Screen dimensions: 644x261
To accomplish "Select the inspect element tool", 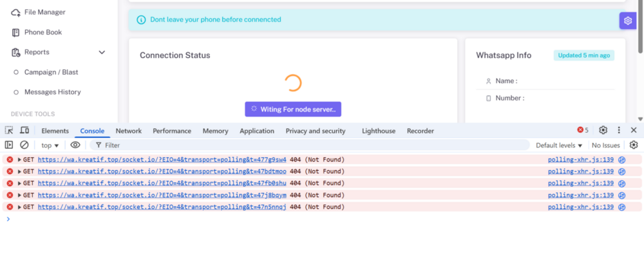I will 8,130.
